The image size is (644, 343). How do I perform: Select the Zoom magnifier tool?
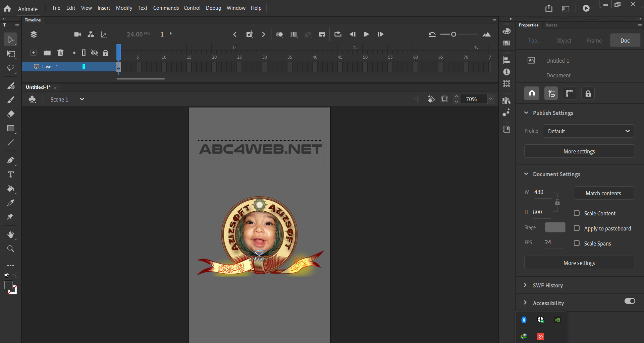point(11,249)
